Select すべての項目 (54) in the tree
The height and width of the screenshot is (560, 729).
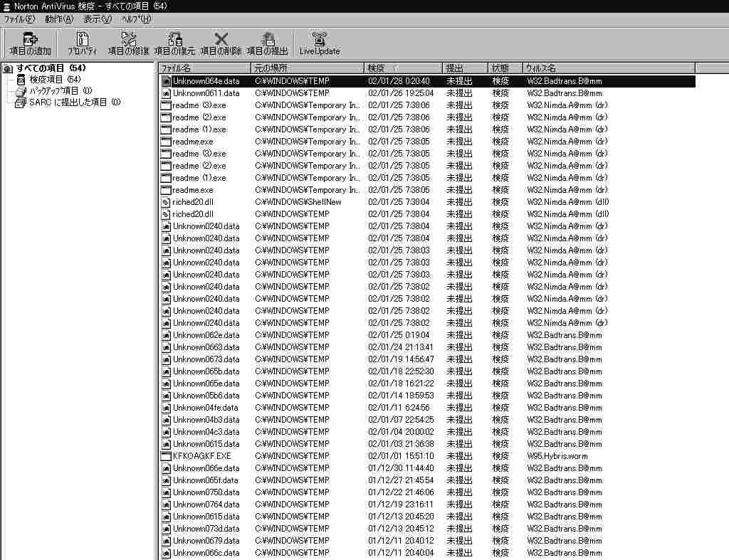51,68
